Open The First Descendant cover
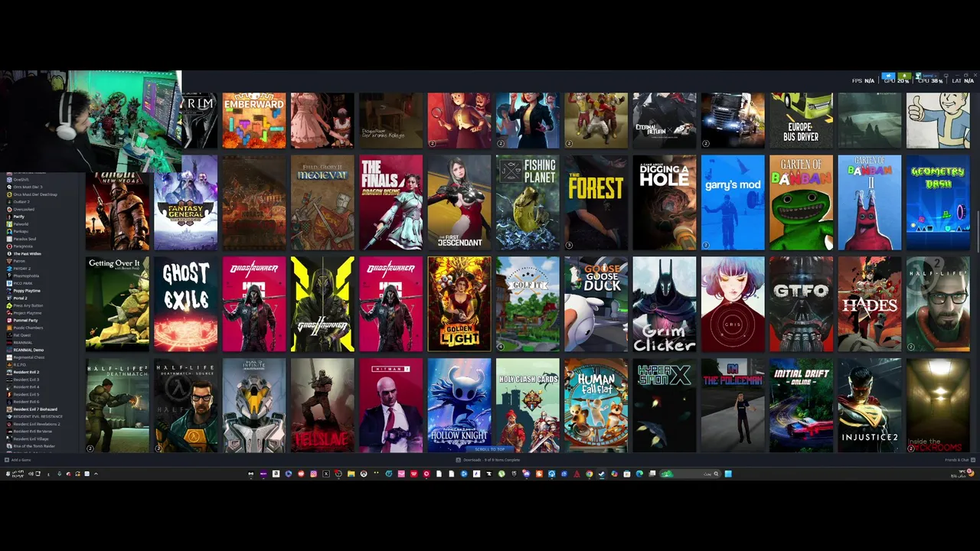The image size is (980, 551). tap(459, 203)
